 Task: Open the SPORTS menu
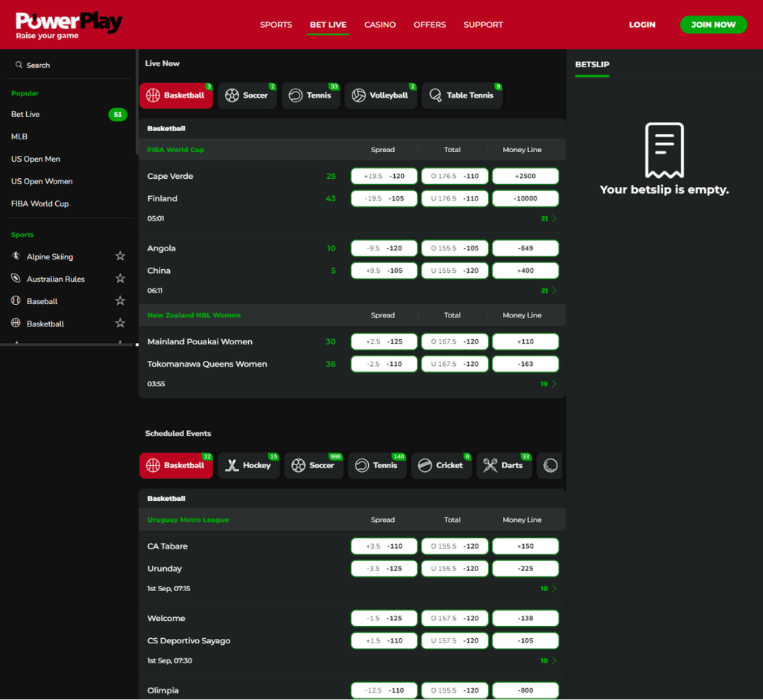276,25
